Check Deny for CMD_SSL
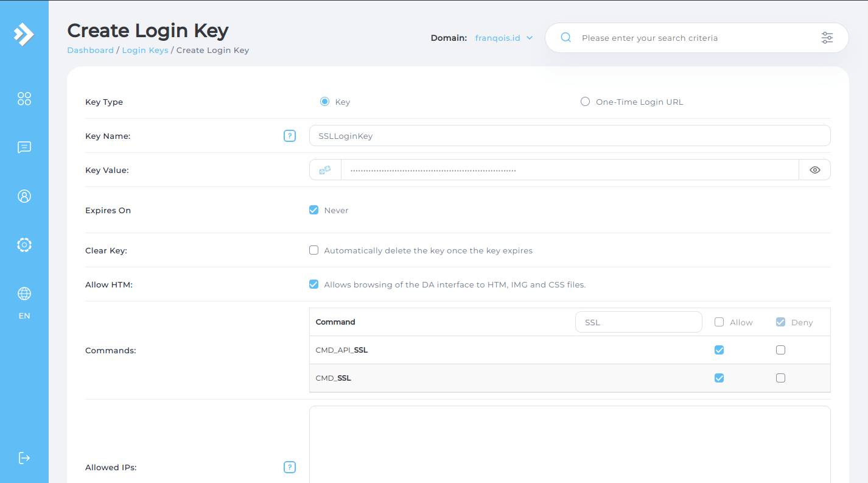This screenshot has height=483, width=868. pyautogui.click(x=781, y=378)
